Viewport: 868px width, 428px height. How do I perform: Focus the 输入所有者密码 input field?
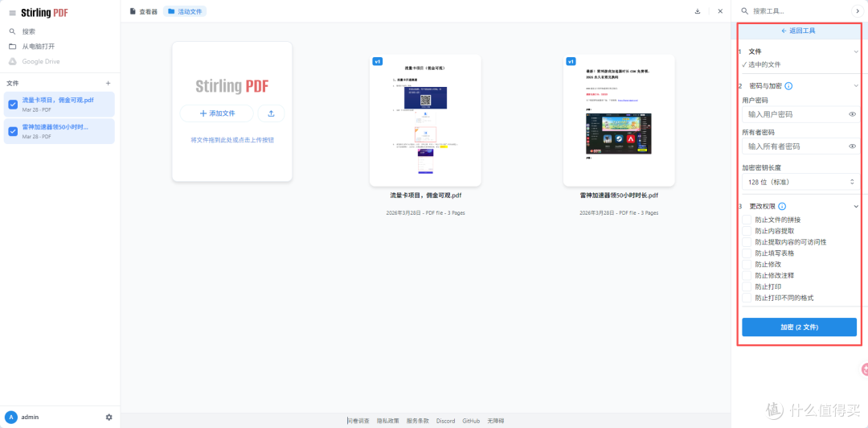tap(801, 146)
